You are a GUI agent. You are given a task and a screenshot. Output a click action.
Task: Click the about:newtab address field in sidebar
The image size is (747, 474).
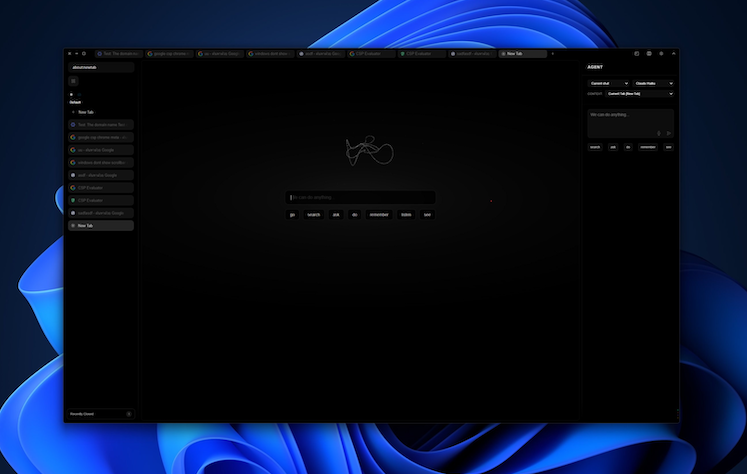[101, 68]
